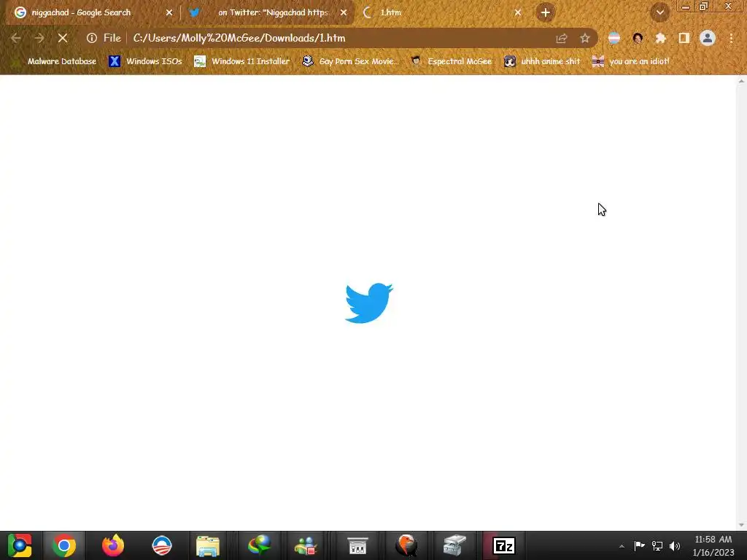The height and width of the screenshot is (560, 747).
Task: Stop loading the page
Action: coord(63,38)
